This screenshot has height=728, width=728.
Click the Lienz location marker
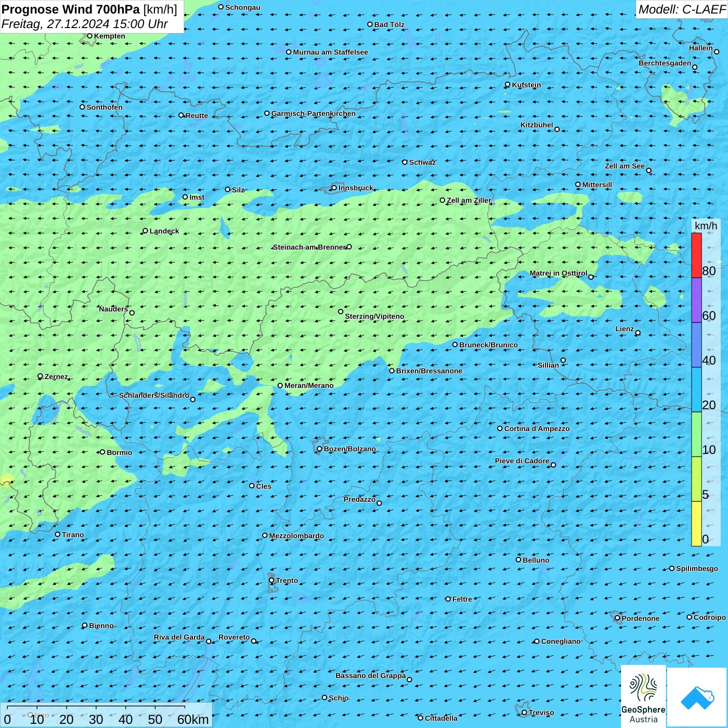638,333
